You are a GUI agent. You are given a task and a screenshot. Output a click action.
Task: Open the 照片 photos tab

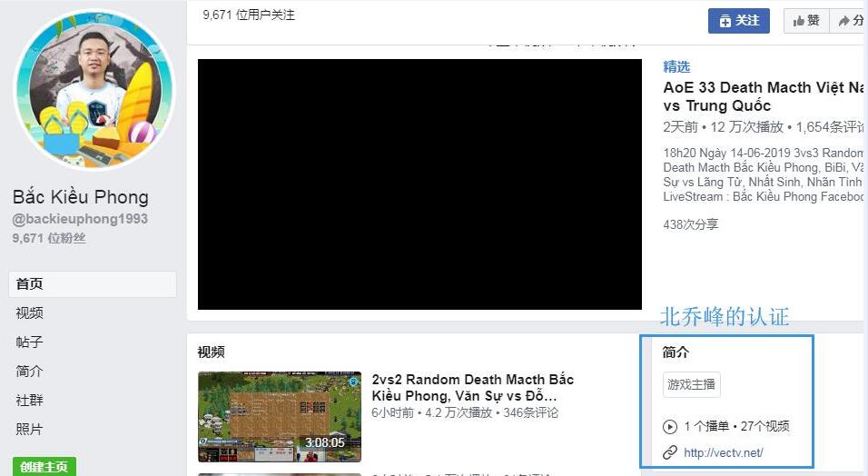point(29,429)
